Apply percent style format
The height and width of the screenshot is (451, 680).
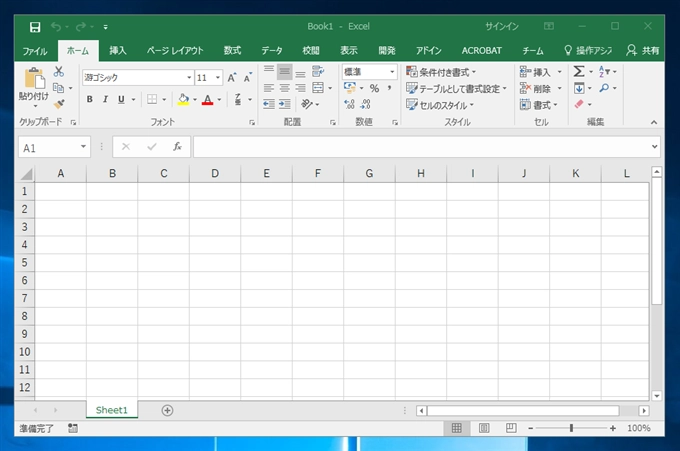[374, 88]
